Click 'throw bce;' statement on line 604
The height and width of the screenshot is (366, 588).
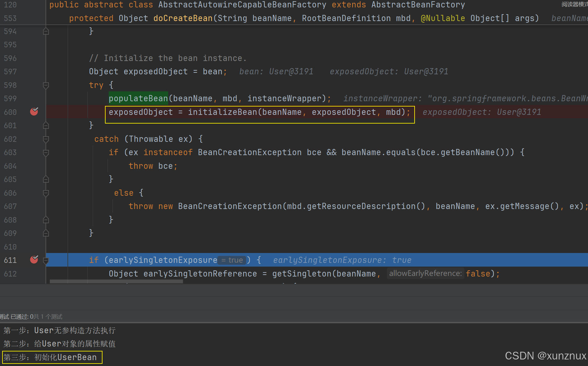[x=153, y=166]
